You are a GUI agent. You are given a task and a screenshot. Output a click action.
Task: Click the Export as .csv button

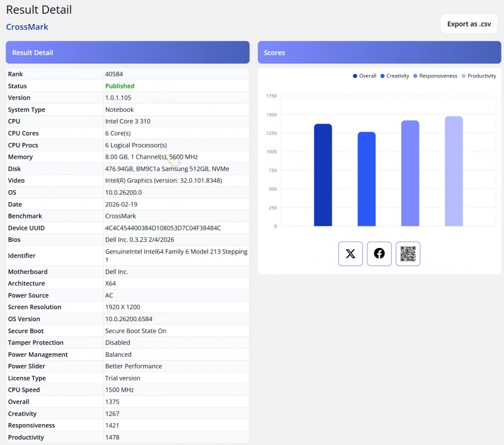(x=469, y=24)
